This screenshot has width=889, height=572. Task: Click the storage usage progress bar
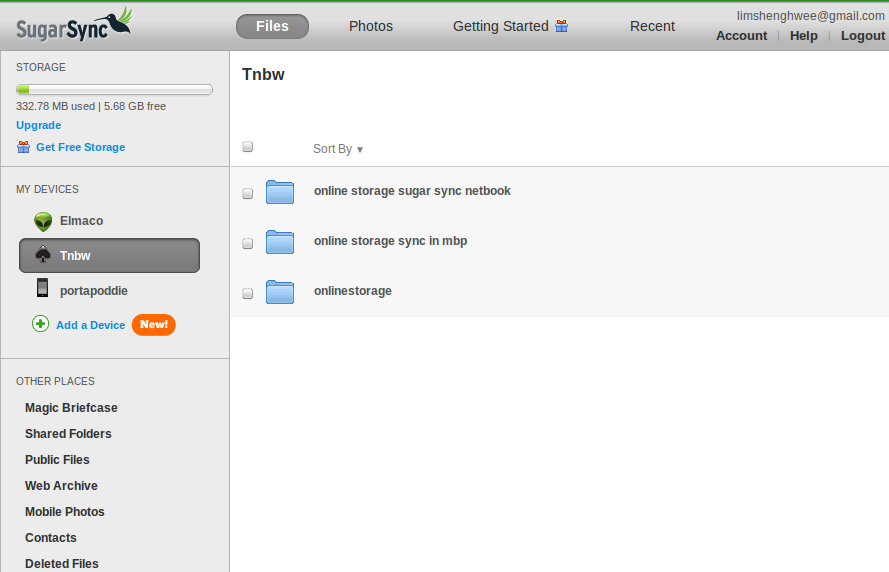tap(115, 90)
